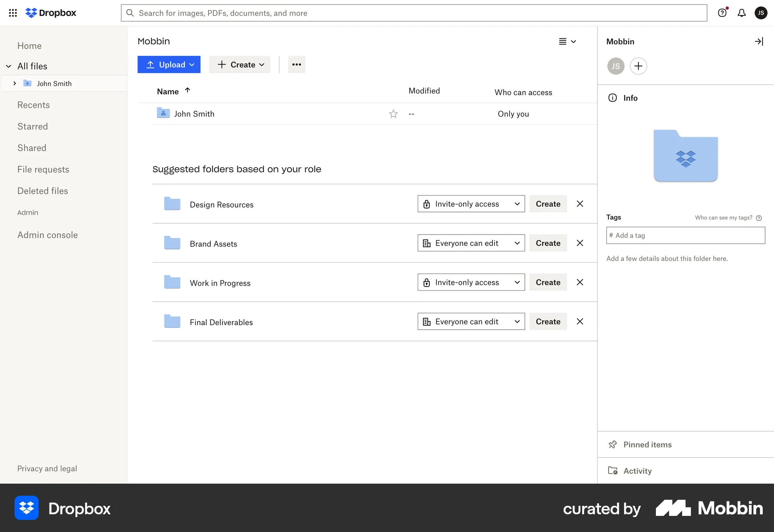Sort by Name column header
Image resolution: width=774 pixels, height=532 pixels.
coord(173,91)
